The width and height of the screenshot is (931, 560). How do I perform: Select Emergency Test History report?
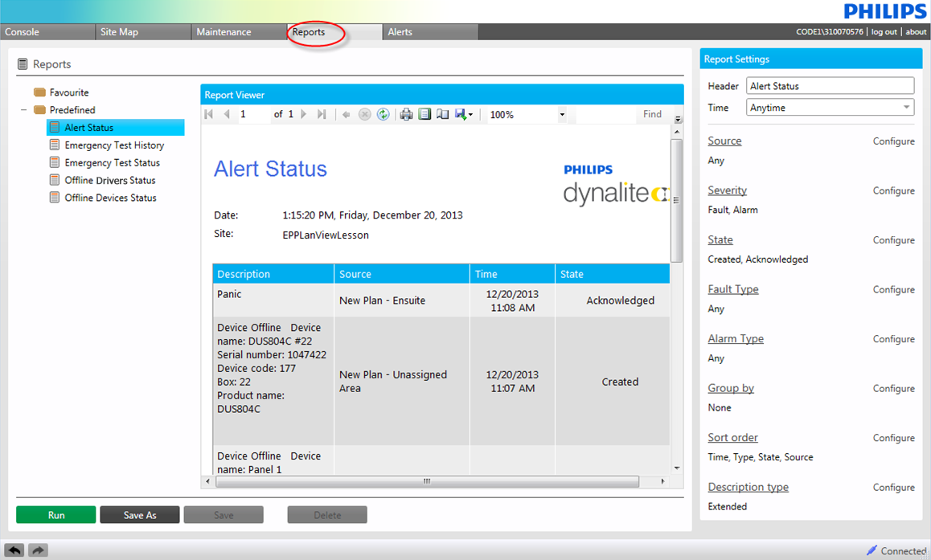click(x=114, y=145)
